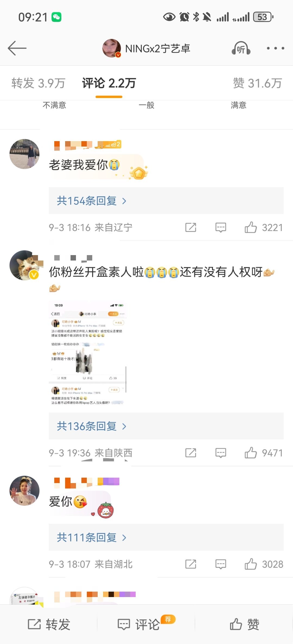The image size is (293, 644).
Task: Open NINGx2宁艺卓 profile avatar in header
Action: (x=112, y=48)
